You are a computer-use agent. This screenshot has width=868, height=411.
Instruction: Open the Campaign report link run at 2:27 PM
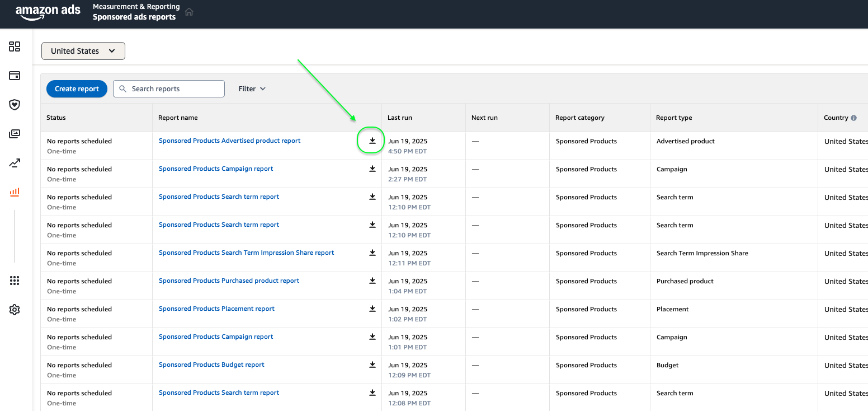216,169
